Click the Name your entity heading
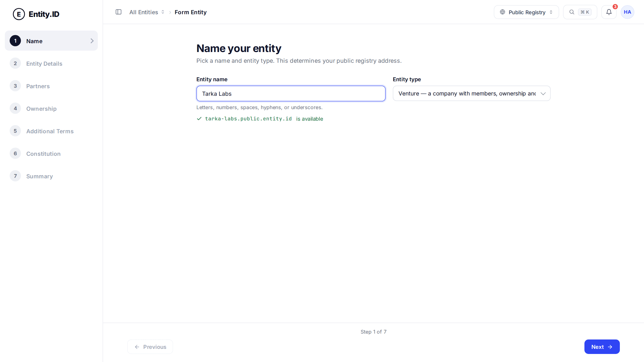Screen dimensions: 644x362 pos(239,48)
